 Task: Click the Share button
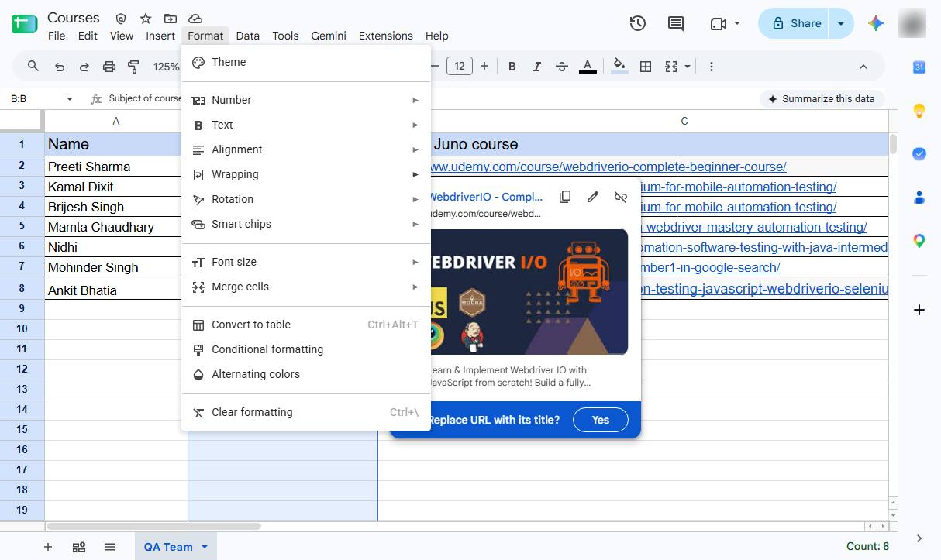click(x=794, y=23)
